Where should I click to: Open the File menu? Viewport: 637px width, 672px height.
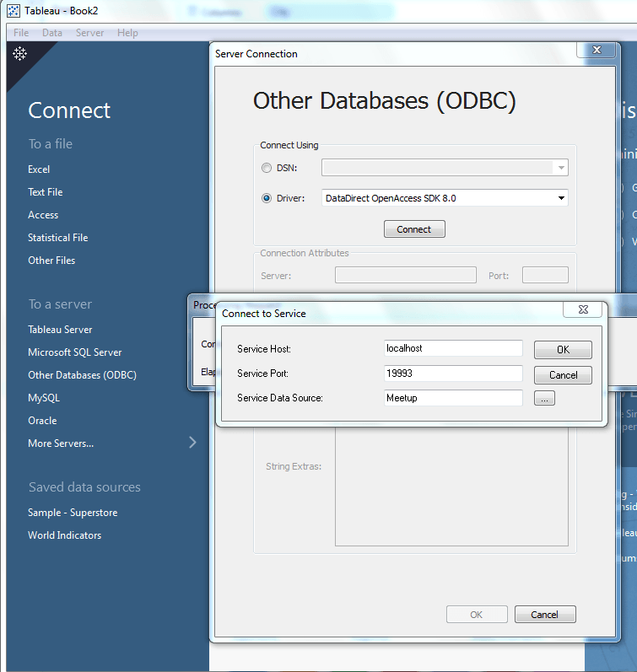click(x=21, y=33)
